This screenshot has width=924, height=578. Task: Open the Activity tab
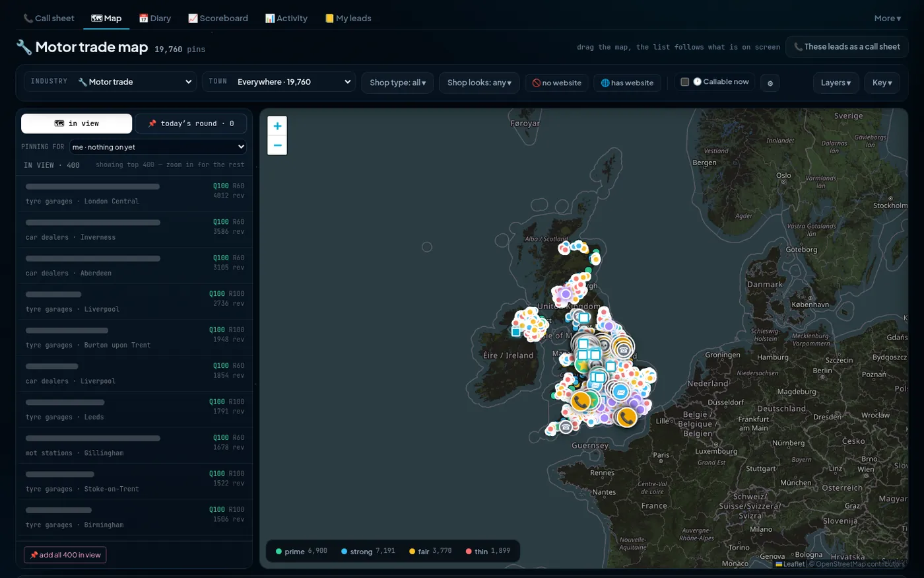tap(286, 18)
